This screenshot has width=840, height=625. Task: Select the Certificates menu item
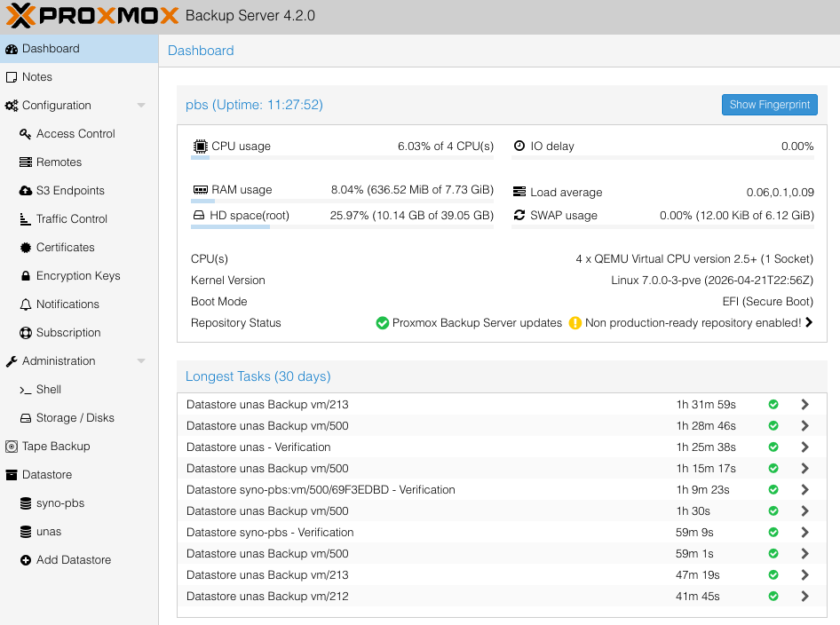79,248
